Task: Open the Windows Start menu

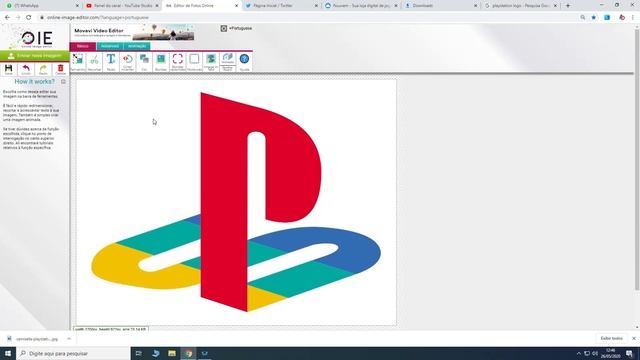Action: click(8, 353)
